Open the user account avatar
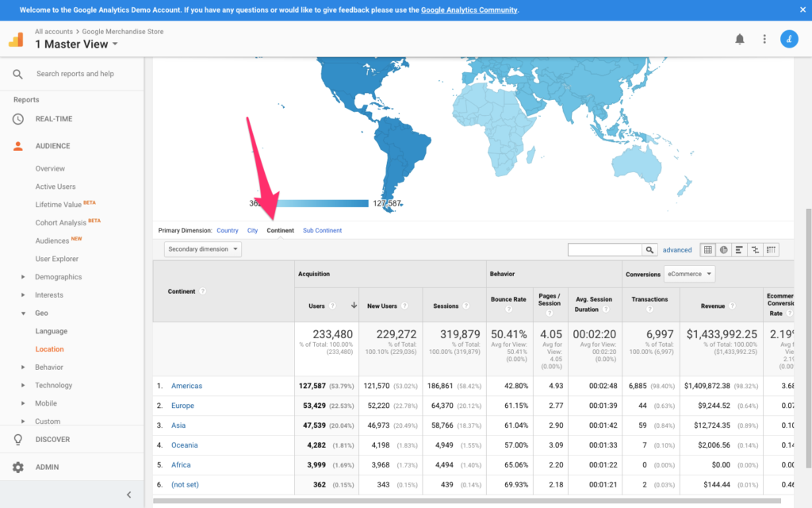This screenshot has width=812, height=508. tap(789, 39)
